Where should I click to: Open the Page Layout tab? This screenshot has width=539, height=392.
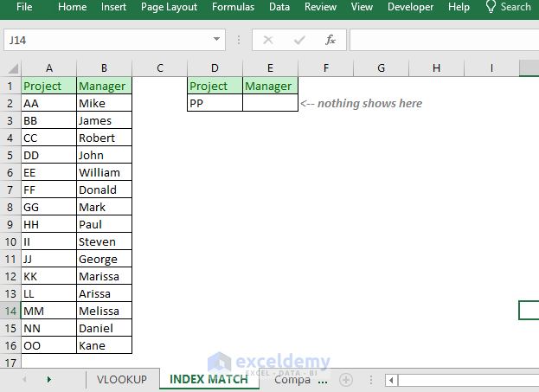click(x=169, y=7)
